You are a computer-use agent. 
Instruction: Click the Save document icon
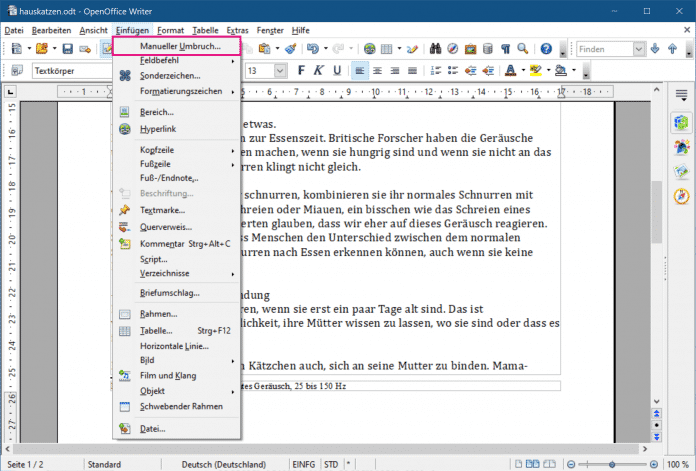point(67,48)
